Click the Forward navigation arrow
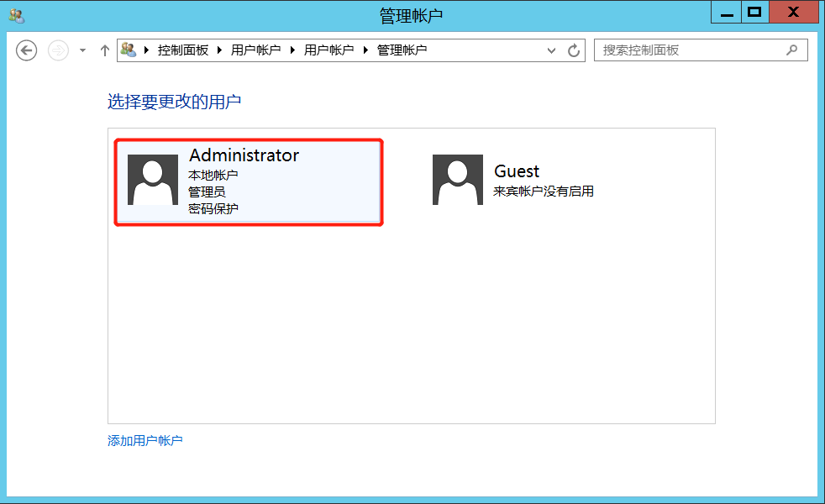The image size is (825, 504). 59,50
